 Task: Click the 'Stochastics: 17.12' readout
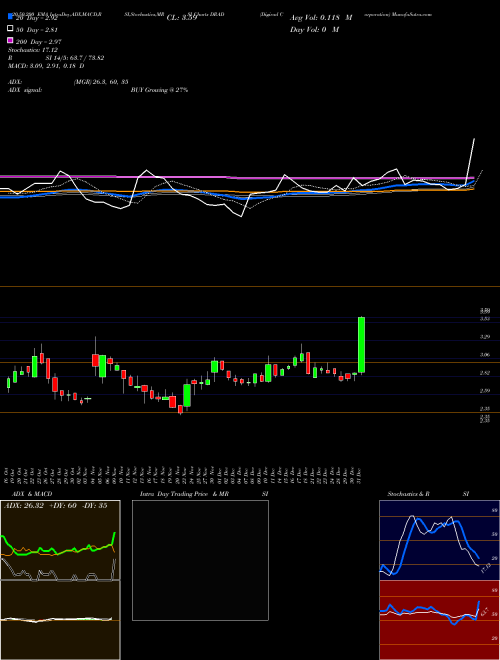33,50
